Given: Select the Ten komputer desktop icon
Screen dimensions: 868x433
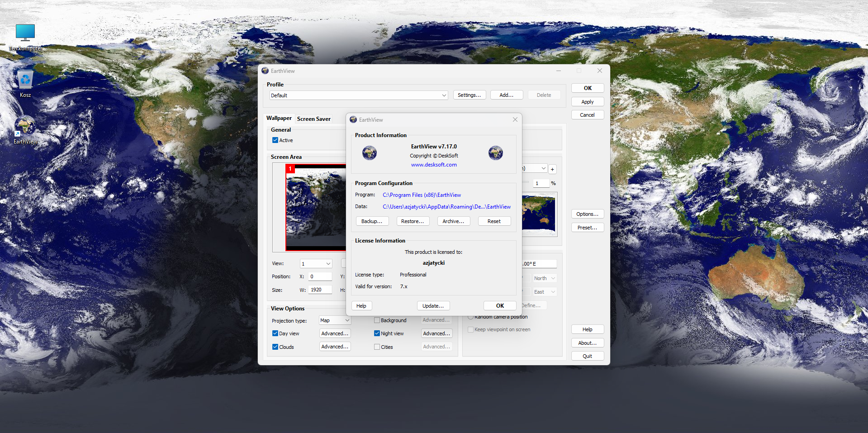Looking at the screenshot, I should point(25,37).
